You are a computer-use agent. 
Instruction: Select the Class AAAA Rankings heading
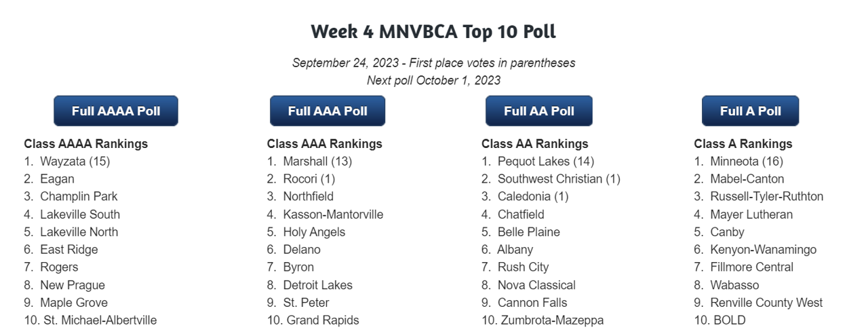pyautogui.click(x=86, y=144)
